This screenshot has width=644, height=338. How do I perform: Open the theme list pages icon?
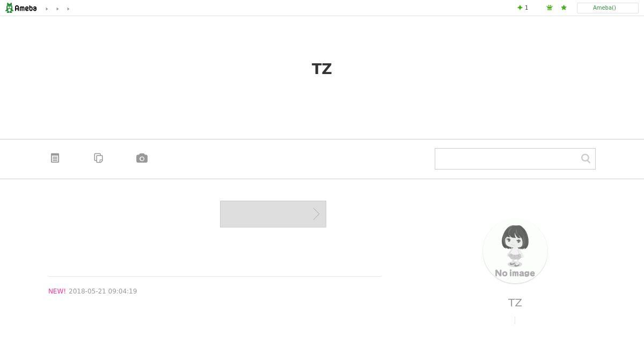click(x=98, y=158)
